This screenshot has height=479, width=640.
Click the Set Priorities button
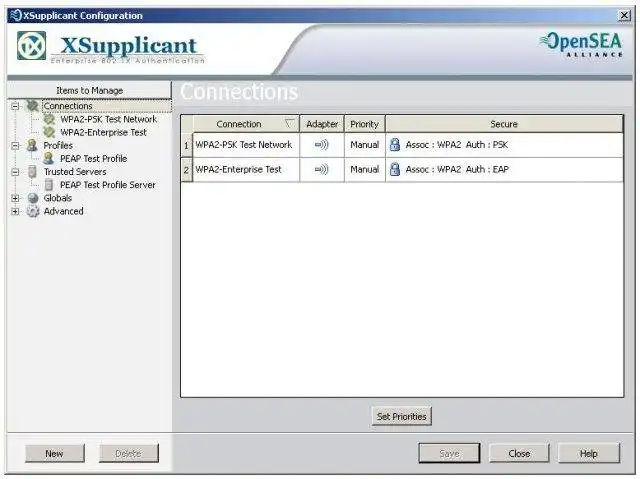(402, 417)
